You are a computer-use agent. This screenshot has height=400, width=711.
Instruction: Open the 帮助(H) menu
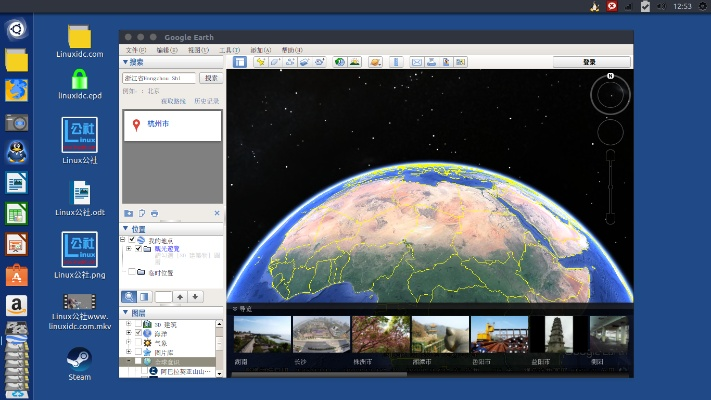click(292, 50)
